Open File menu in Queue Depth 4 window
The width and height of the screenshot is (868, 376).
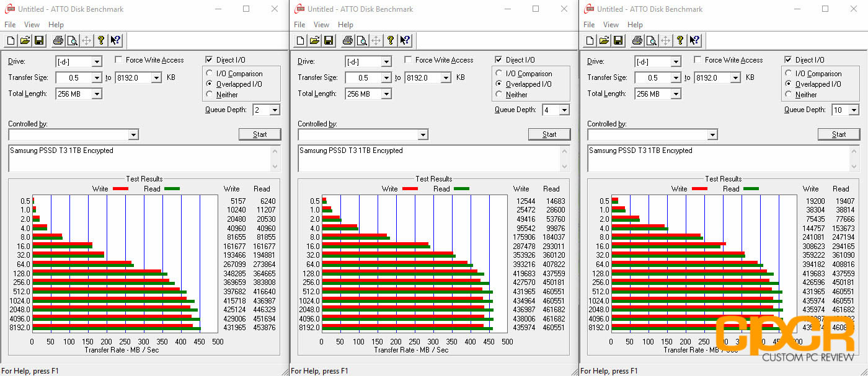tap(299, 25)
